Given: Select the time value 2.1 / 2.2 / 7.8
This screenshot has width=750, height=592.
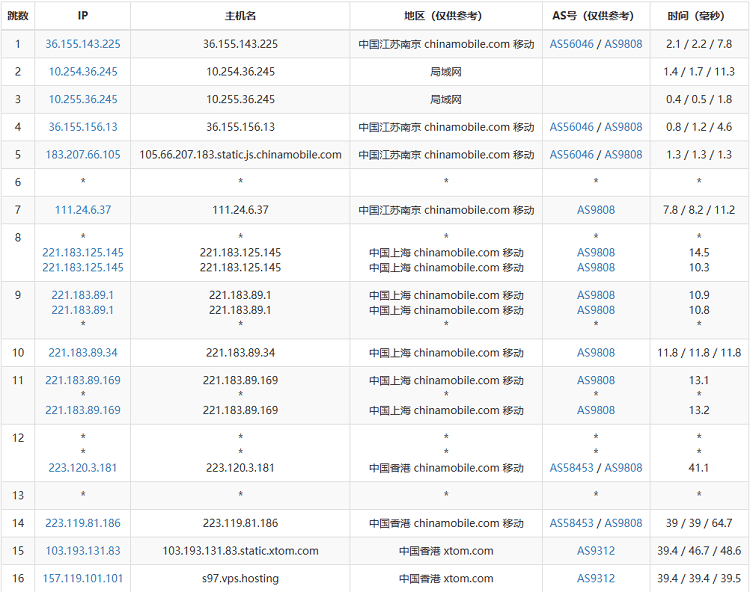Looking at the screenshot, I should point(699,44).
